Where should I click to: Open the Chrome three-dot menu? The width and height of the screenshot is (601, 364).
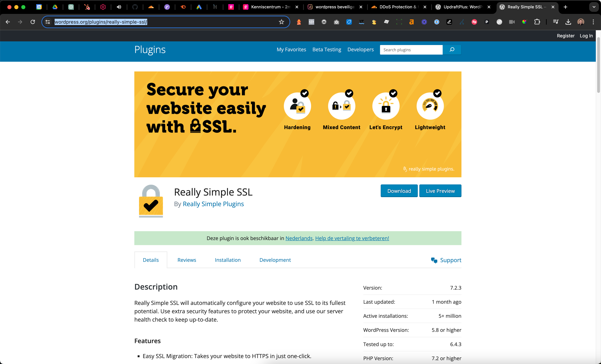point(593,22)
